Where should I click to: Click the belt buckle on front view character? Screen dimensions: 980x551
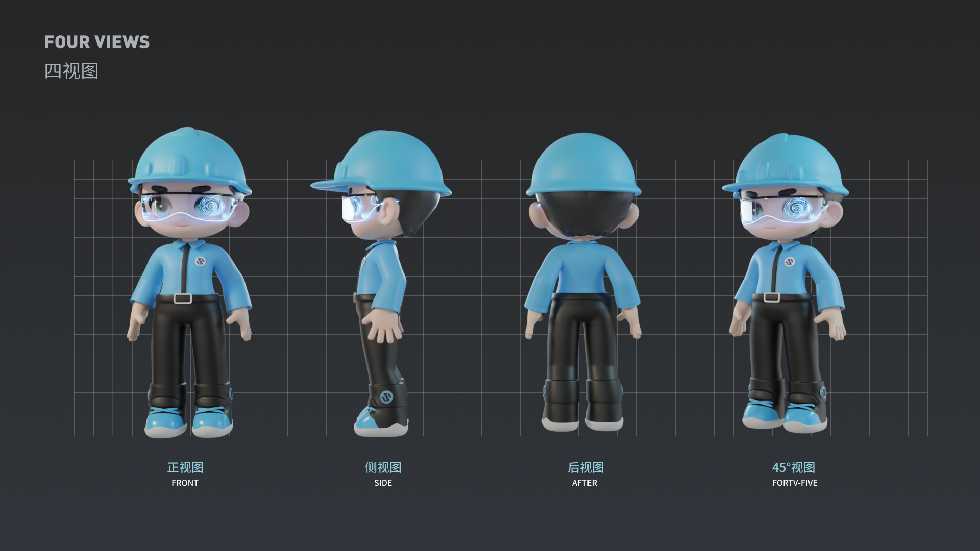[x=182, y=298]
